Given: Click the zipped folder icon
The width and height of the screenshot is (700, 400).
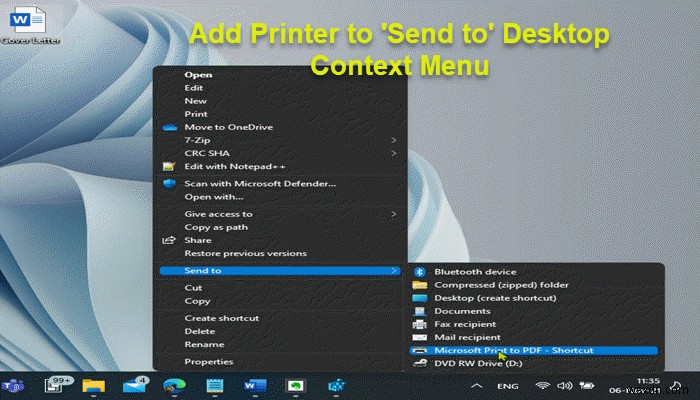Looking at the screenshot, I should point(420,285).
